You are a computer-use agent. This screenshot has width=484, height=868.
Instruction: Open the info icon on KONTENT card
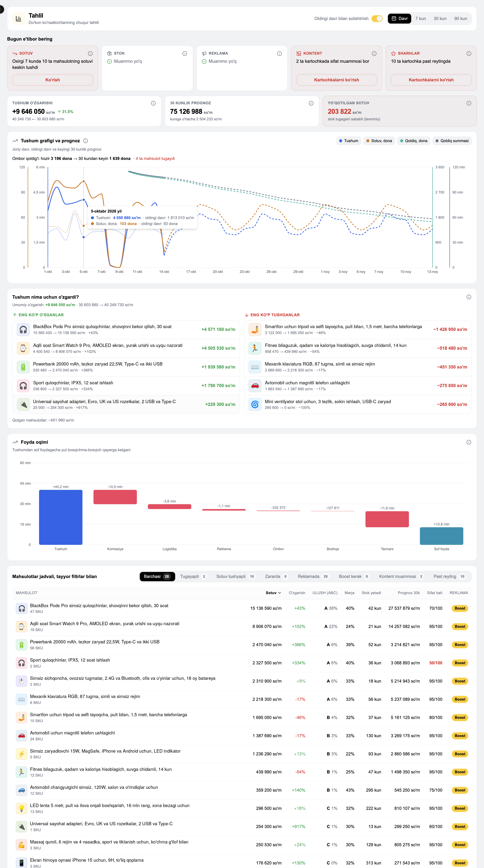[x=374, y=54]
